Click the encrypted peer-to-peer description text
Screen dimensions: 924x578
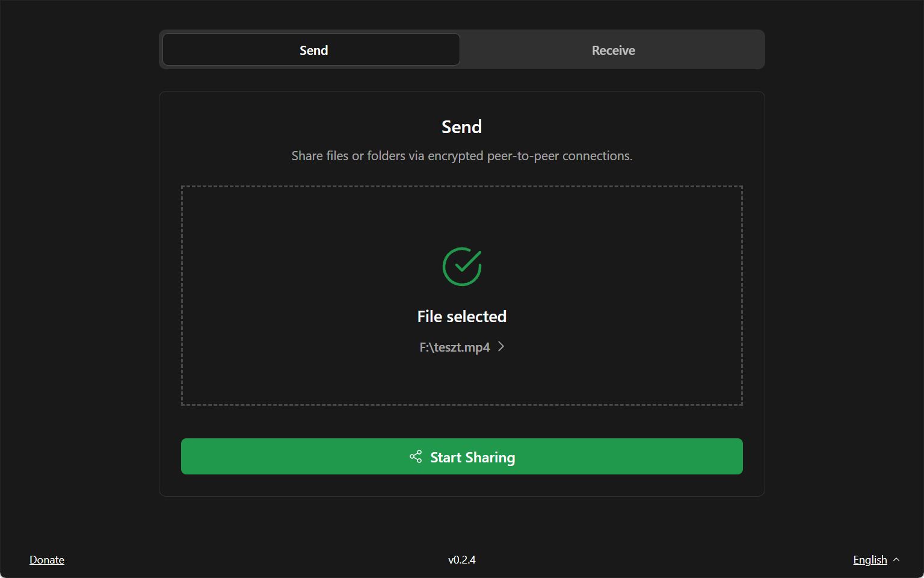pos(462,156)
